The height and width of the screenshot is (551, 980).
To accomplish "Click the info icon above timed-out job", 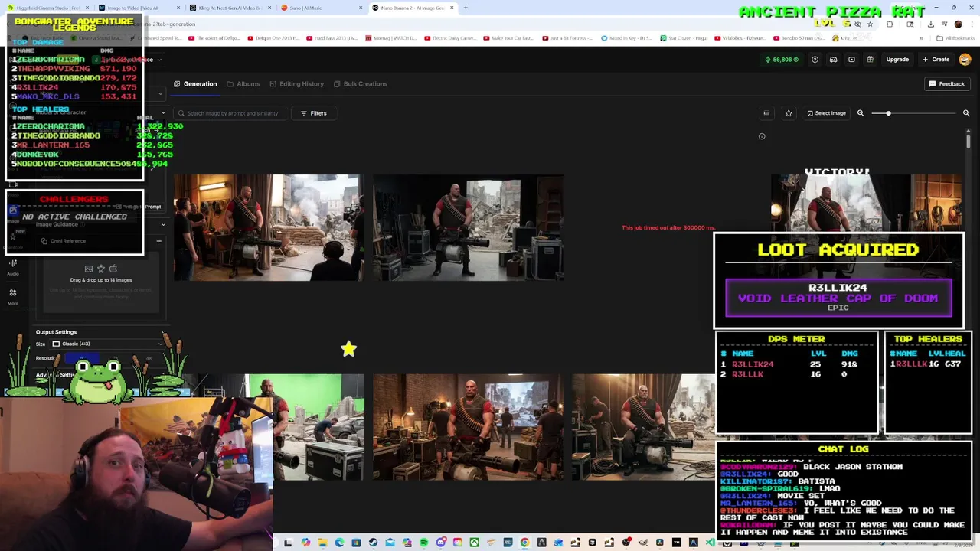I will tap(762, 136).
